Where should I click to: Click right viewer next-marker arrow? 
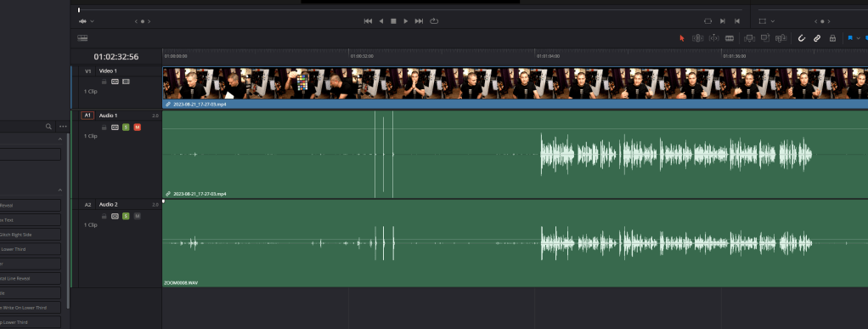[829, 21]
